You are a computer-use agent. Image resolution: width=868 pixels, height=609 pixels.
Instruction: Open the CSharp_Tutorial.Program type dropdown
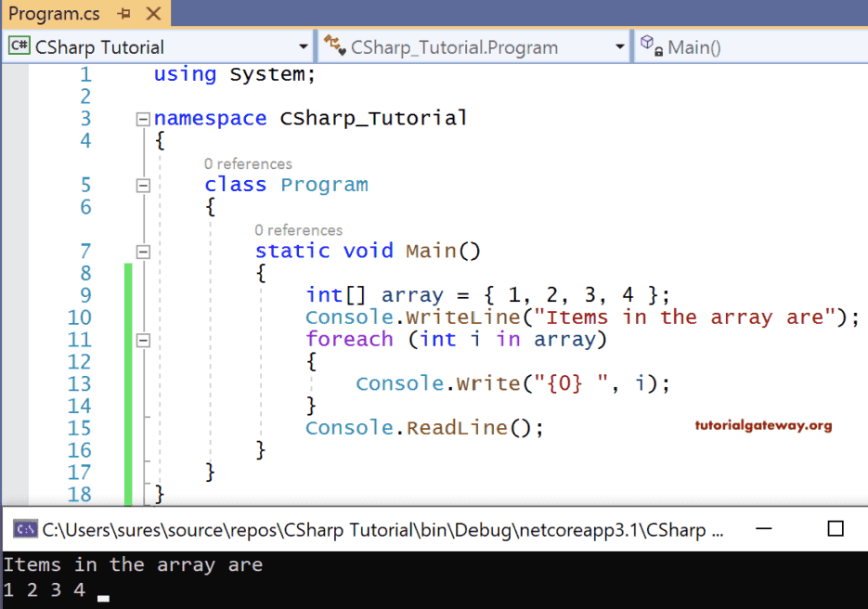[x=620, y=45]
